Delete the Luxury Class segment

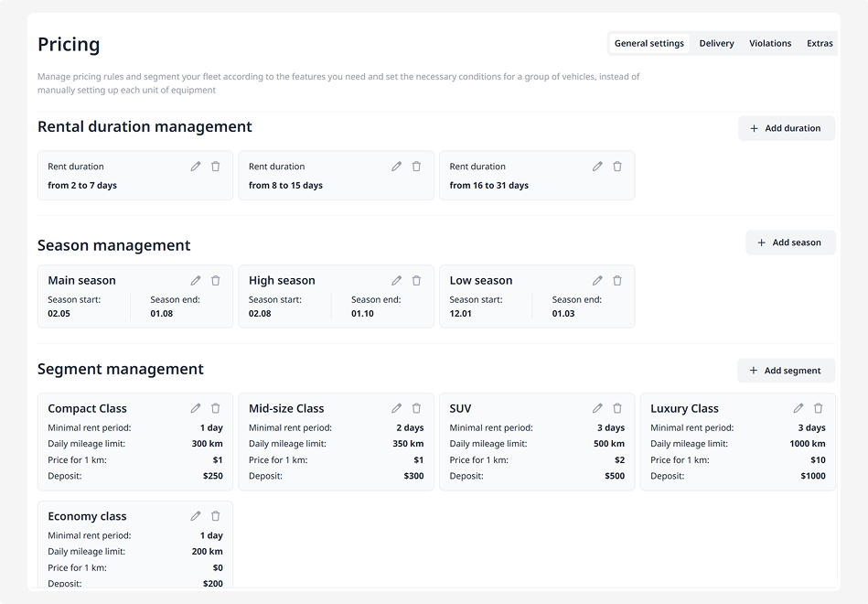pyautogui.click(x=819, y=409)
